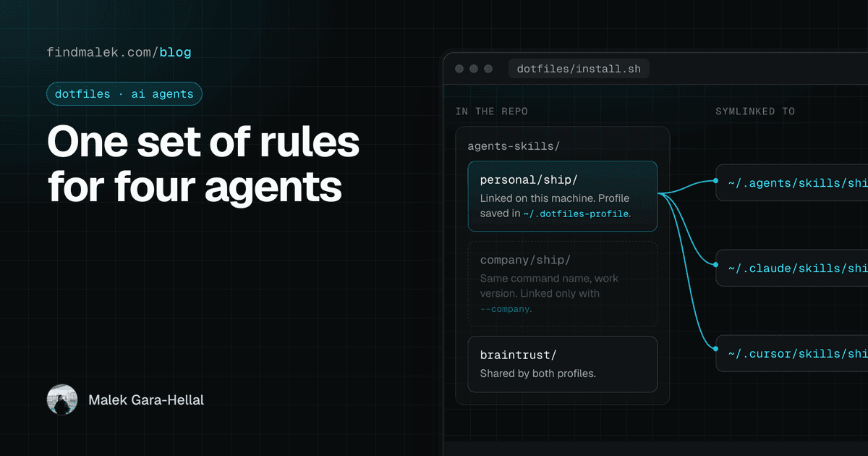Click the headline One set of rules for four agents
868x456 pixels.
pyautogui.click(x=203, y=164)
